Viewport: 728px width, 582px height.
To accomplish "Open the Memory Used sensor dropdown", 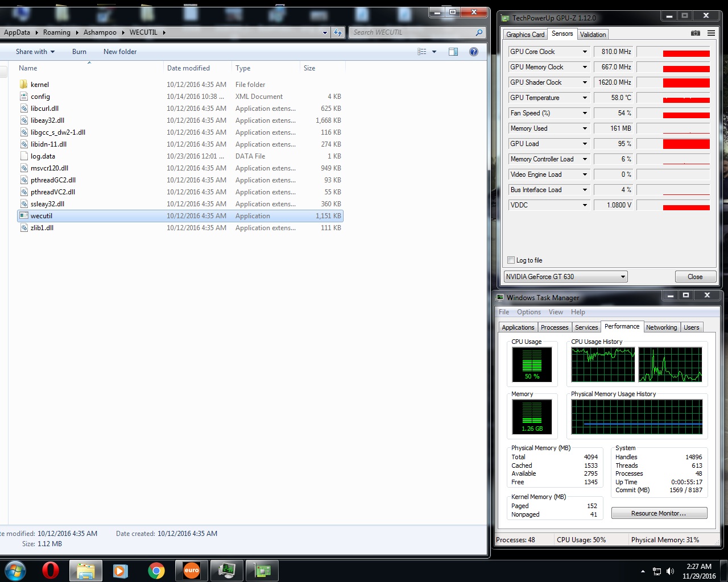I will coord(585,128).
